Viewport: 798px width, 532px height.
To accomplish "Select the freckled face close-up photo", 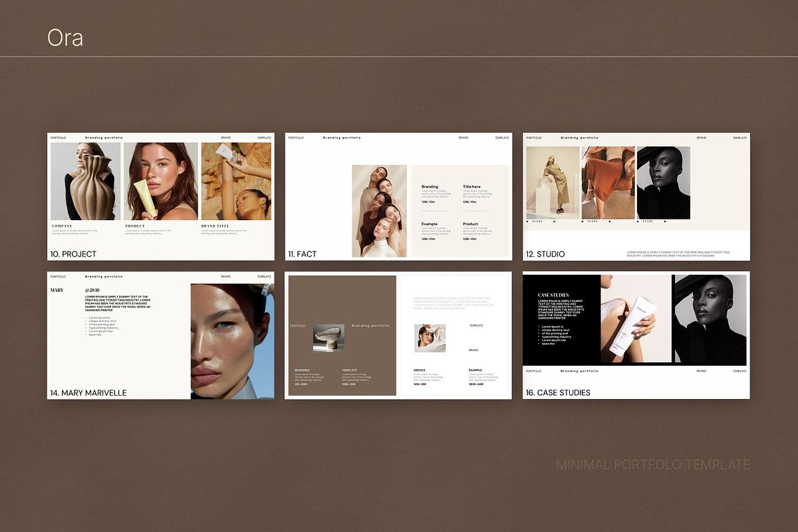I will point(232,341).
